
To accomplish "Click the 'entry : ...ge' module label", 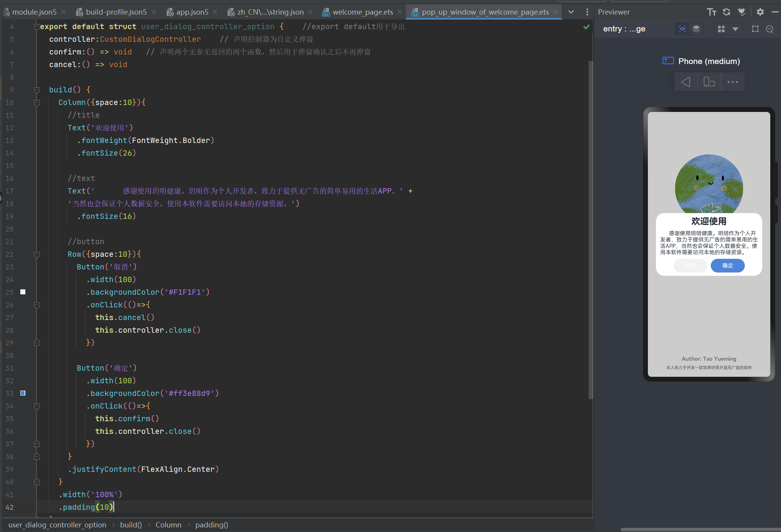I will [x=624, y=29].
